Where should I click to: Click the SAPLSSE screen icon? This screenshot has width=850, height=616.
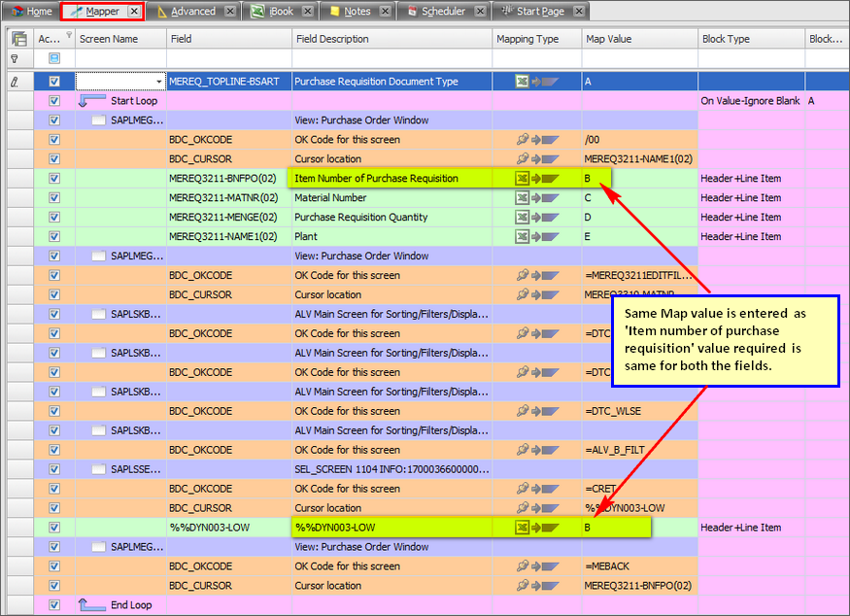pyautogui.click(x=99, y=469)
